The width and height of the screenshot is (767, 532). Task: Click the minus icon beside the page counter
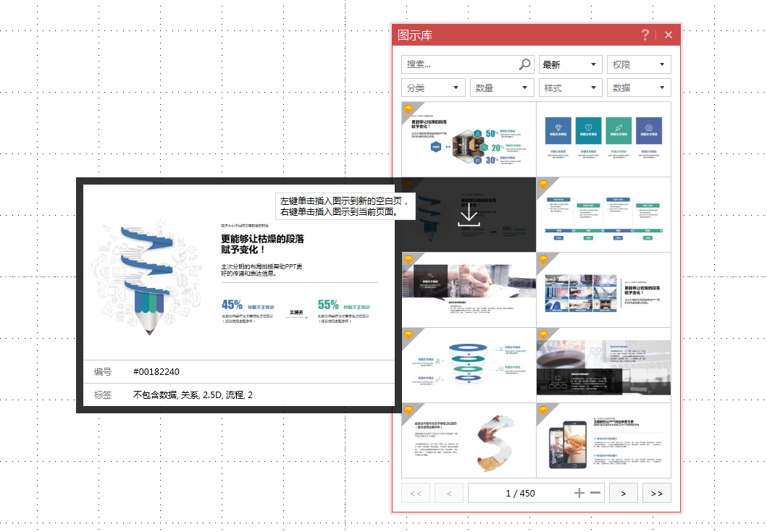[595, 492]
